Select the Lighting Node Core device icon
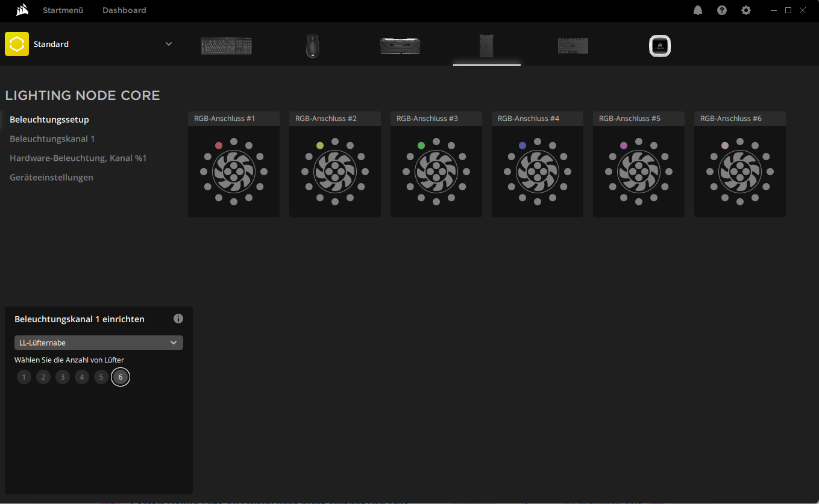 coord(486,46)
